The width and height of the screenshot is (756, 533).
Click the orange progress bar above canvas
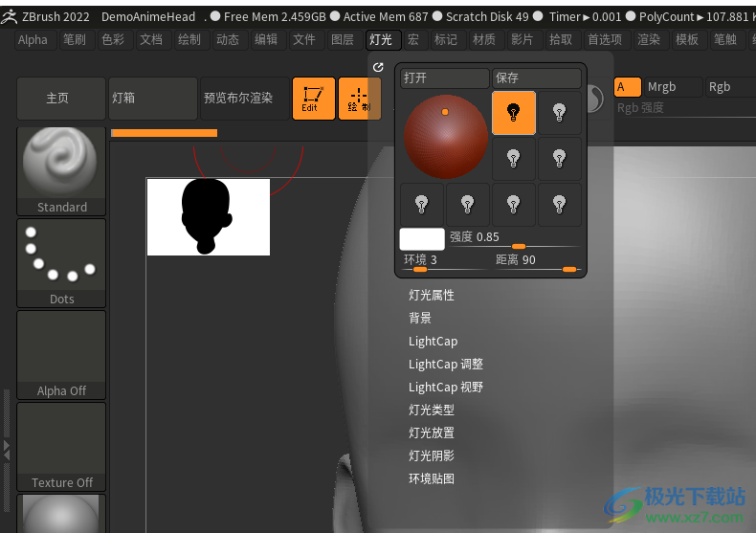pos(164,133)
